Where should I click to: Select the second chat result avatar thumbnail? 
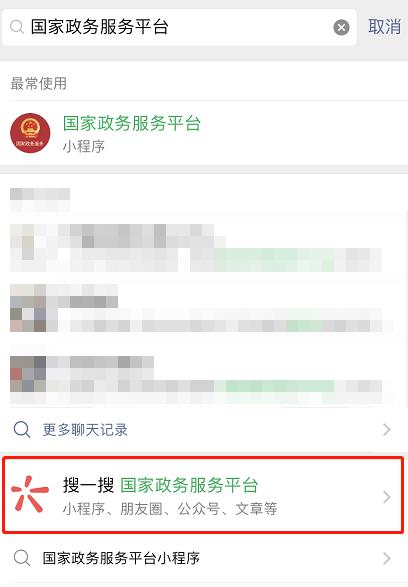click(x=28, y=308)
